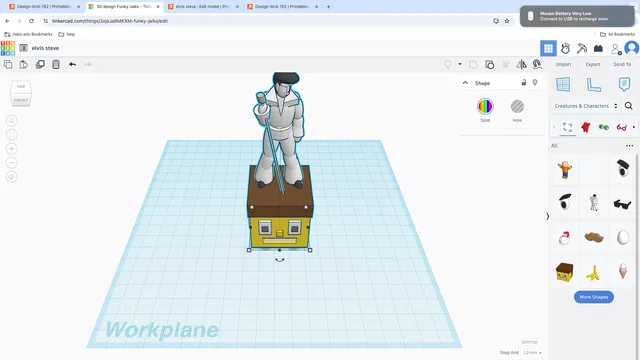The height and width of the screenshot is (360, 640).
Task: Switch perspective view icon
Action: pos(11,177)
